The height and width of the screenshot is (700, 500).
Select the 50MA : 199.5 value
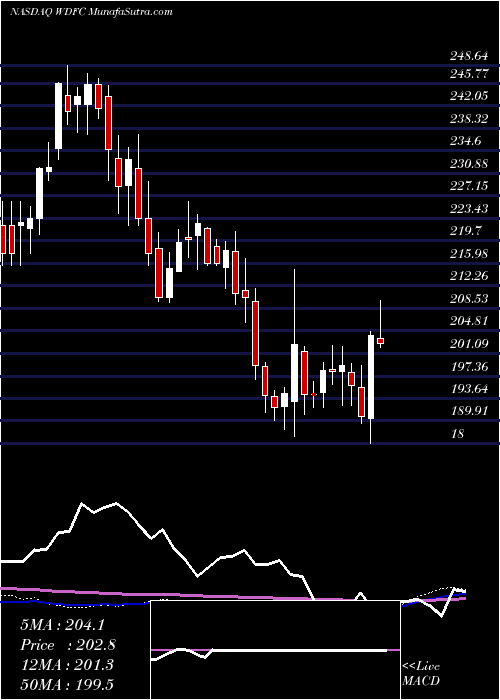click(x=69, y=685)
